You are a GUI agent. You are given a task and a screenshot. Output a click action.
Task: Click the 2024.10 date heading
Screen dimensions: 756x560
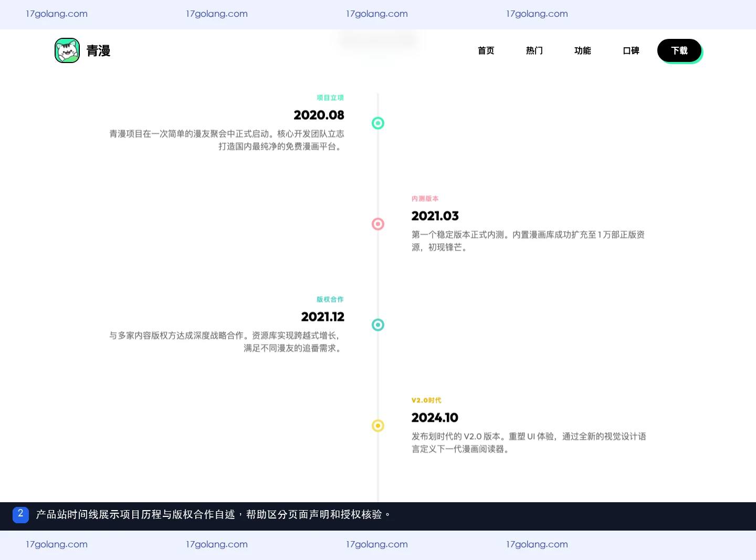click(x=435, y=418)
